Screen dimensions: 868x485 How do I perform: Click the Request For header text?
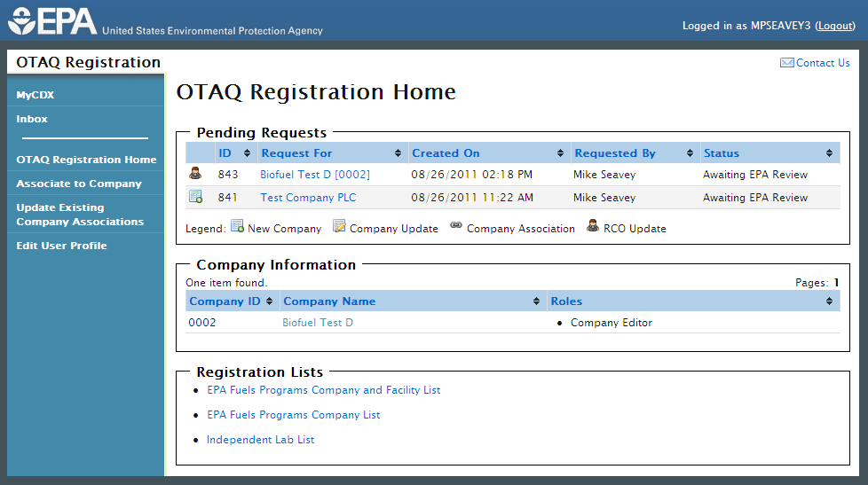point(296,153)
